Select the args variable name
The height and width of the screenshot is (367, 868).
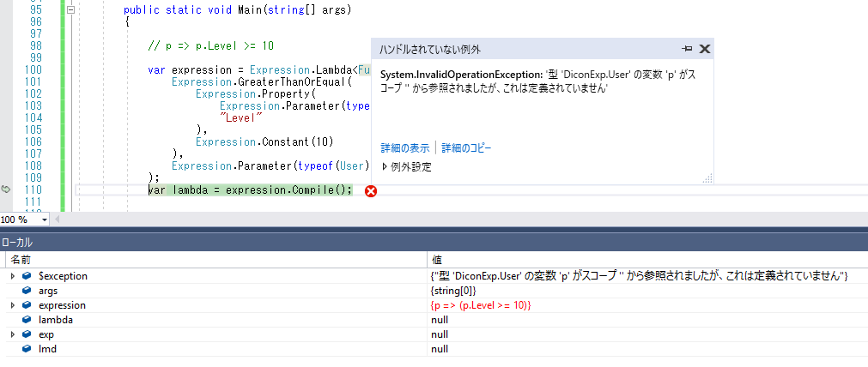pos(47,291)
